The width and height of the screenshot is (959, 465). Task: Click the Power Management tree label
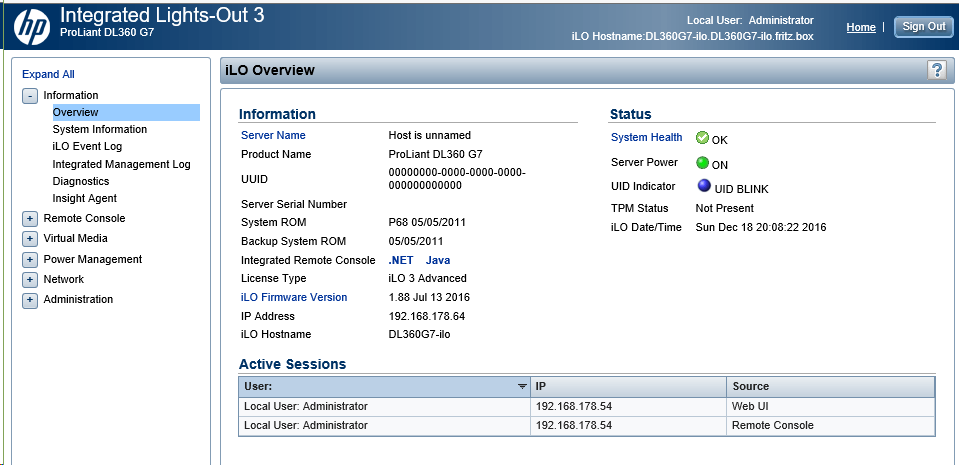coord(93,259)
